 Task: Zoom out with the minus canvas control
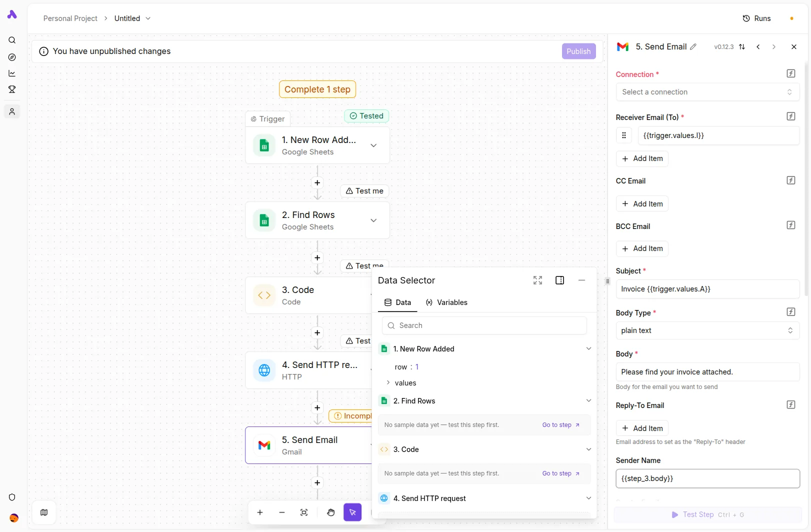click(x=282, y=512)
